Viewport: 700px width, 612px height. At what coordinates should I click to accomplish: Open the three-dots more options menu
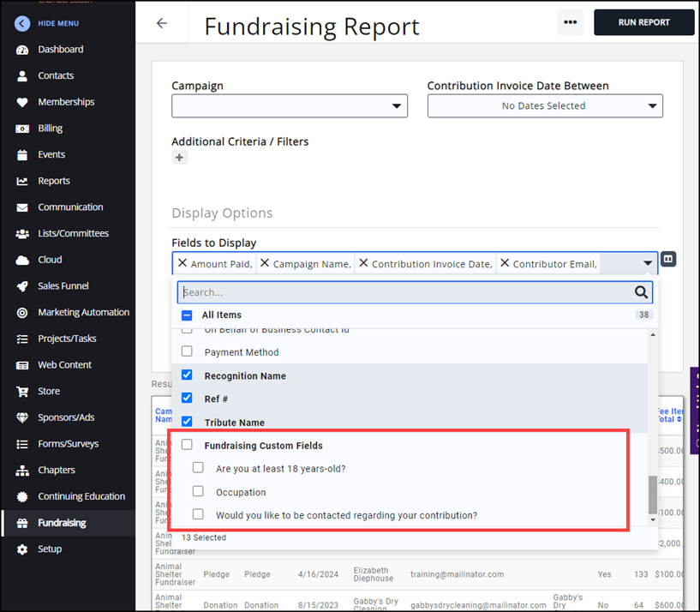pyautogui.click(x=570, y=22)
